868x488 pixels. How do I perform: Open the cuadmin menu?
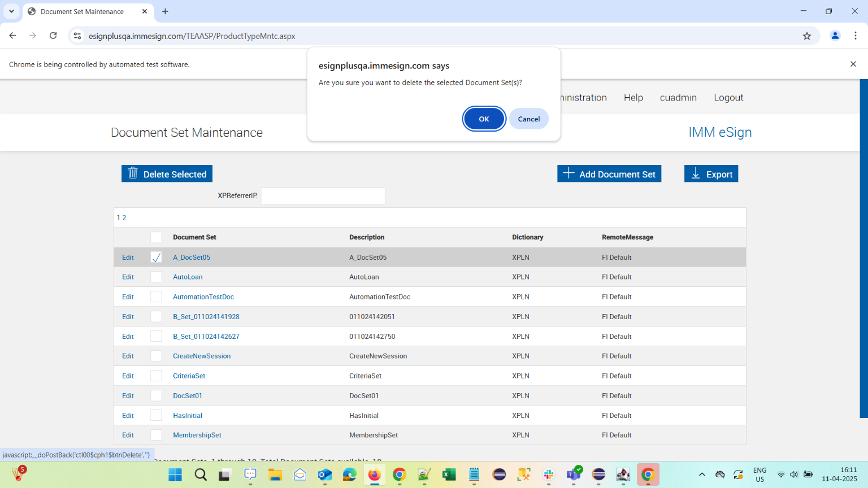tap(678, 98)
